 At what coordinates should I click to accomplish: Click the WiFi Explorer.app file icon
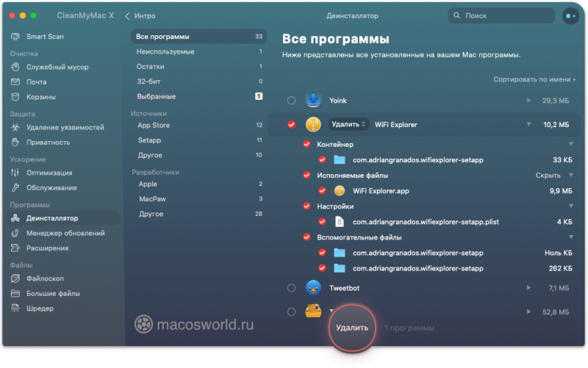pos(340,191)
